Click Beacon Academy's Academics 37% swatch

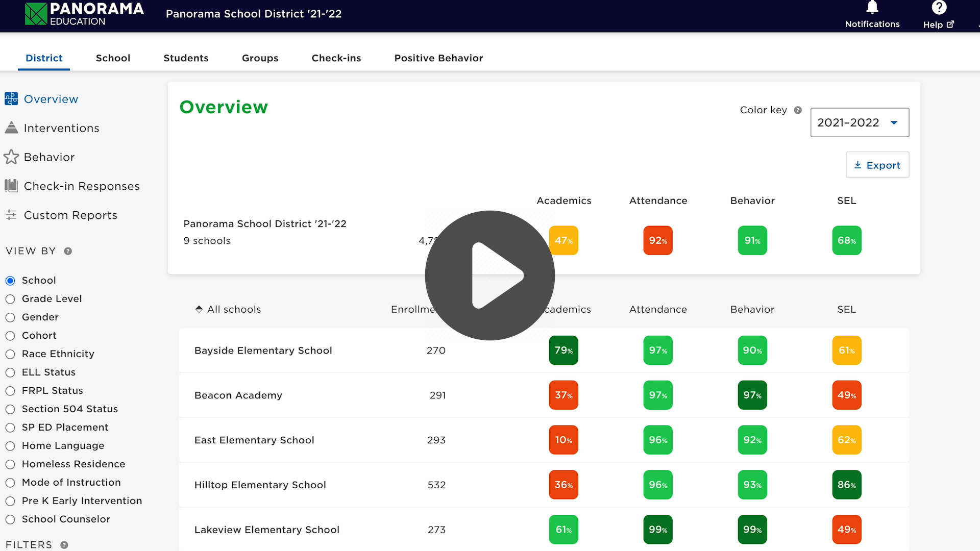[563, 395]
